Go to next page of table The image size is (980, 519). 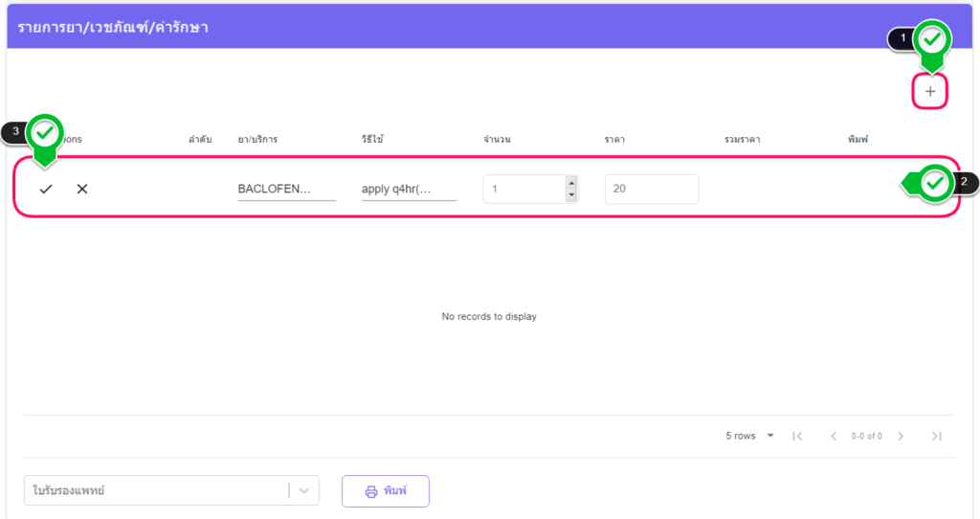(x=901, y=437)
